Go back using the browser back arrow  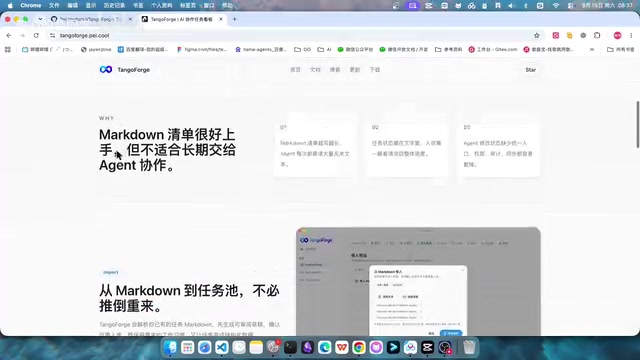click(x=9, y=36)
